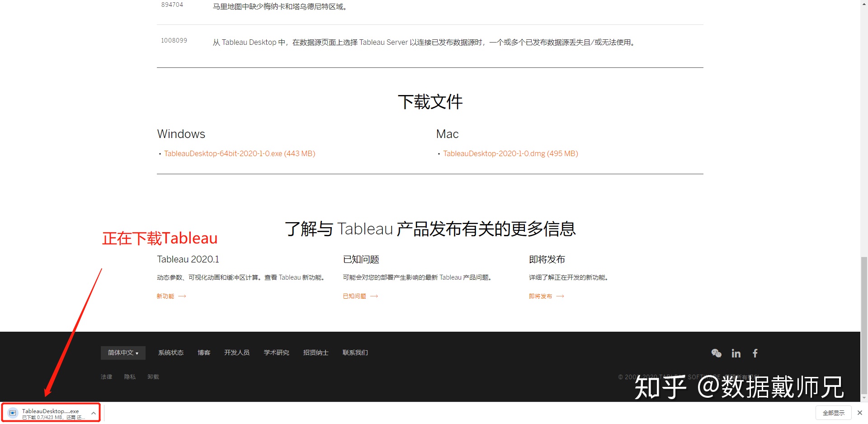Screen dimensions: 868x424
Task: Follow the orange 已知问题 arrow link
Action: 360,296
